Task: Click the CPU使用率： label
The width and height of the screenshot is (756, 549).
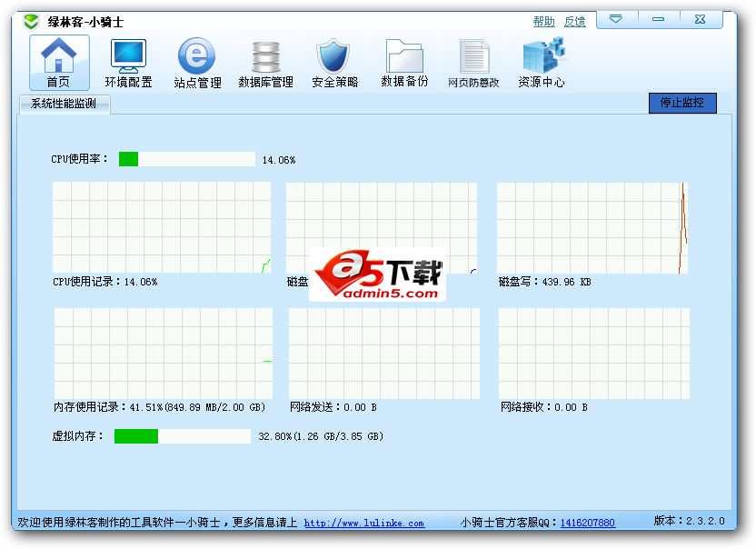Action: tap(80, 159)
